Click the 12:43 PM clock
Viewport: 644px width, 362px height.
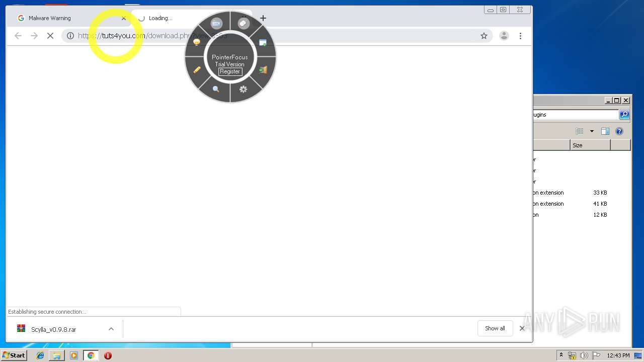618,355
